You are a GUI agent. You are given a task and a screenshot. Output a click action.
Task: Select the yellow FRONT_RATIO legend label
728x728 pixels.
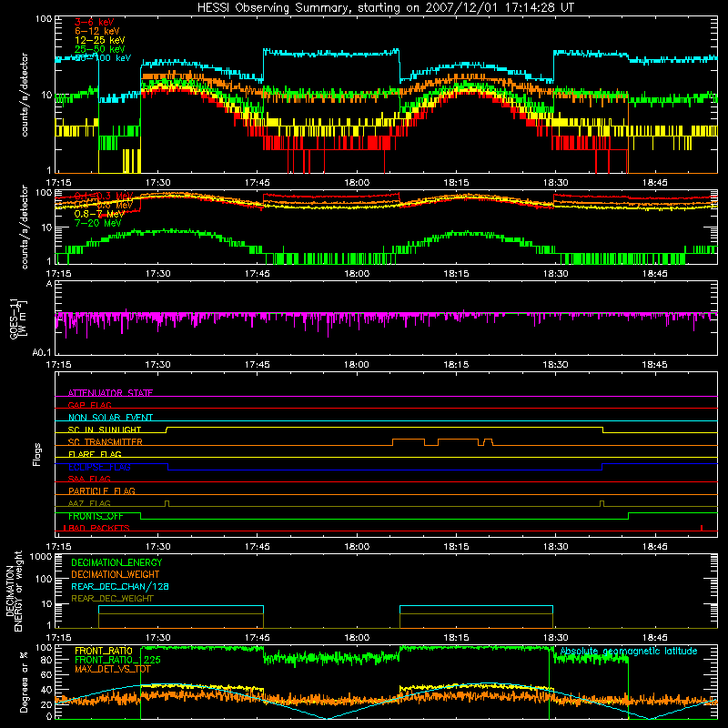click(x=104, y=651)
